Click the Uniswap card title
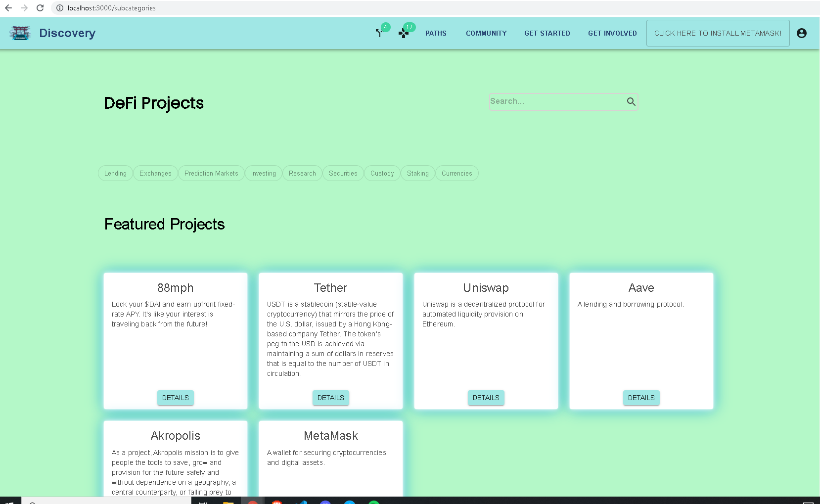 (486, 288)
